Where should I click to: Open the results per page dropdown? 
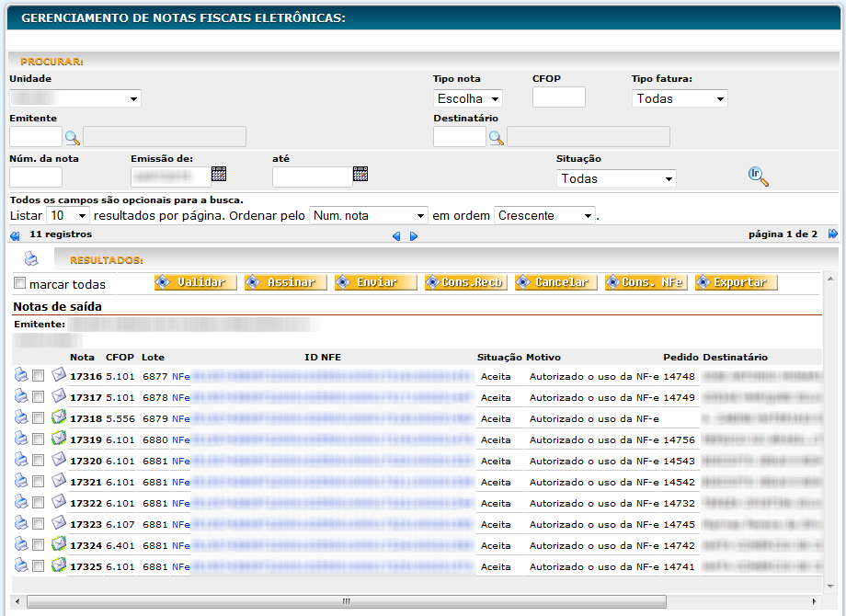pyautogui.click(x=68, y=215)
